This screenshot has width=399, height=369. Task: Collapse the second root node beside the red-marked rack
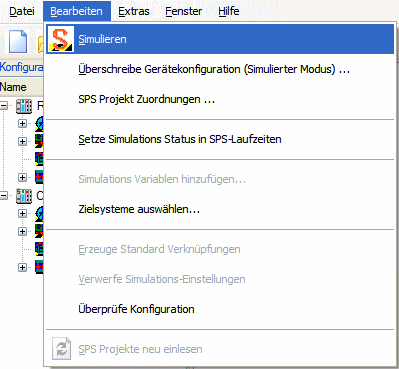(4, 195)
